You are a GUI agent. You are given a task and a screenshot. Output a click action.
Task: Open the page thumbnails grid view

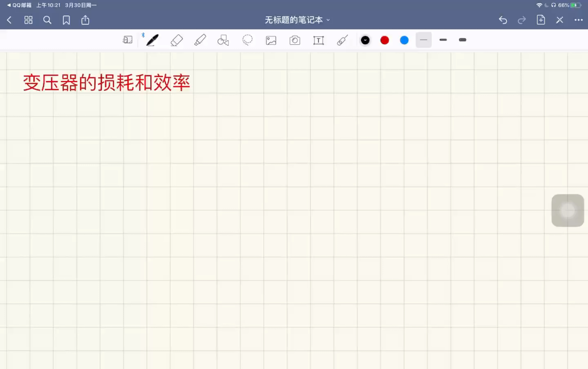click(x=28, y=20)
